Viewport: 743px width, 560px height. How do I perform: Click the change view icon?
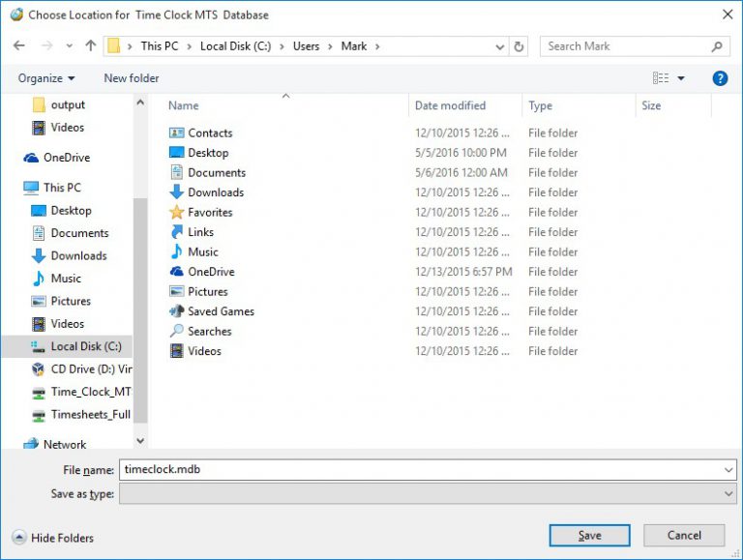(x=661, y=78)
